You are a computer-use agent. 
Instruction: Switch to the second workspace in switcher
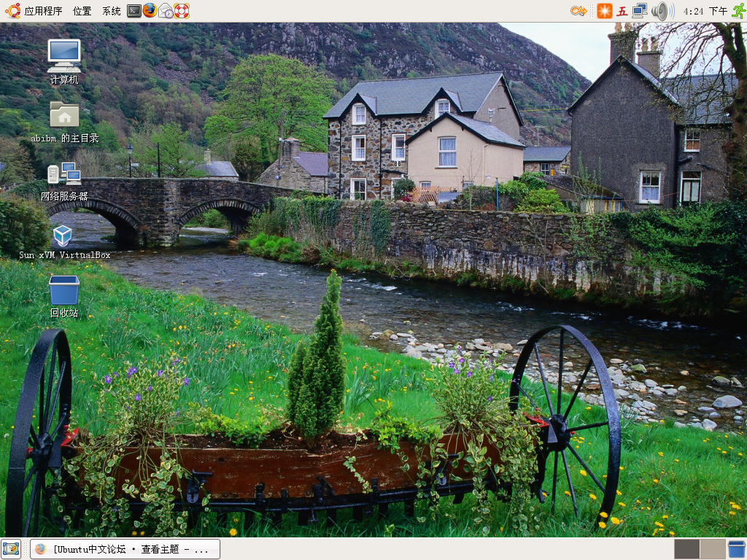point(712,549)
